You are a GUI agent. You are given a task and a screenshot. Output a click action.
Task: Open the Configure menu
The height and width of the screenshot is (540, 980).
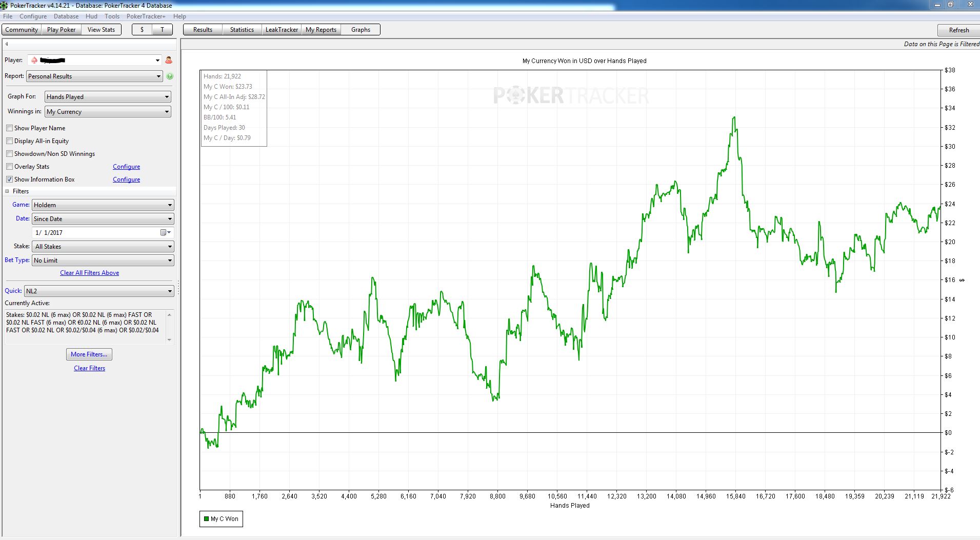[x=33, y=16]
